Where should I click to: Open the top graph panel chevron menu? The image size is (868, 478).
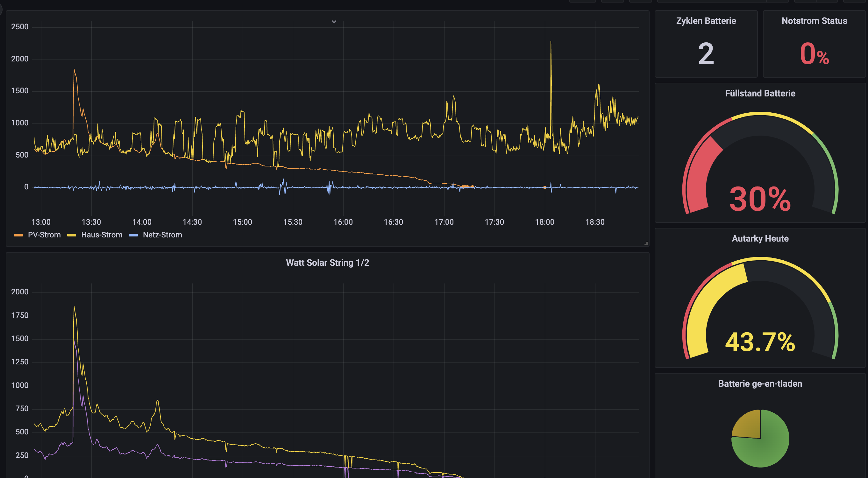click(334, 22)
